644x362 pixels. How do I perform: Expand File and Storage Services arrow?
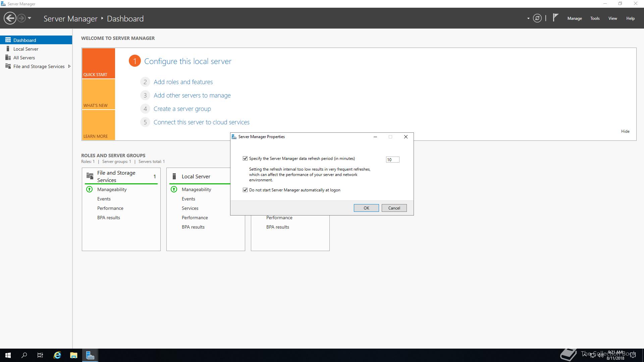coord(69,66)
